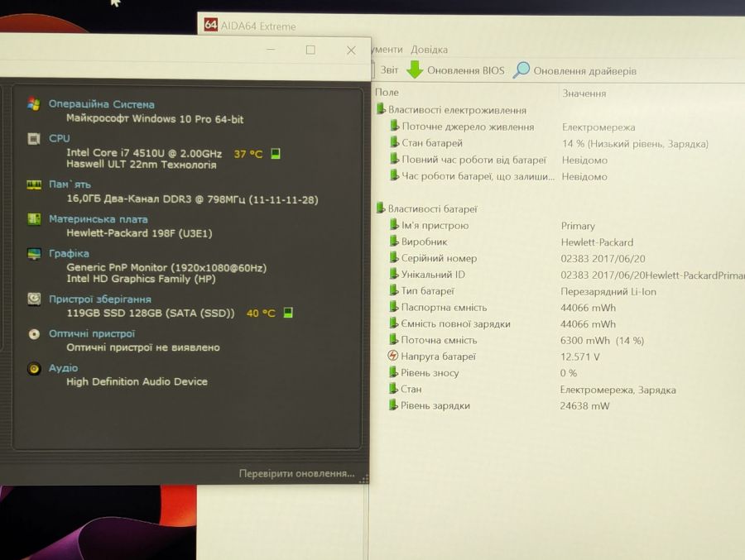Click the RAM module icon for Пам`ять

[x=34, y=184]
